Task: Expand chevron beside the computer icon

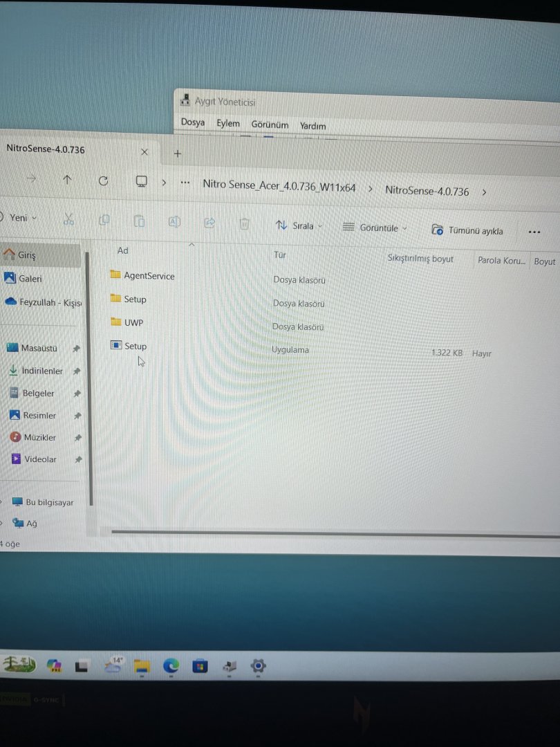Action: [x=164, y=182]
